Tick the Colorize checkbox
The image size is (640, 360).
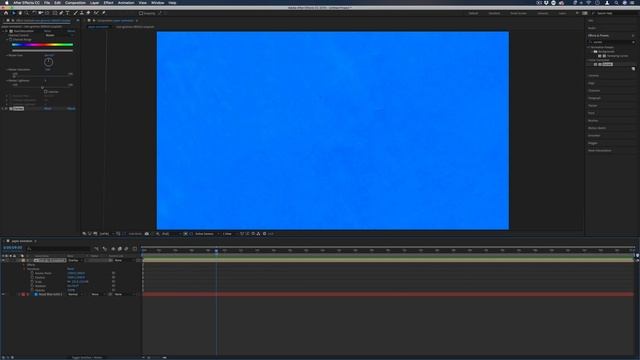click(x=45, y=92)
